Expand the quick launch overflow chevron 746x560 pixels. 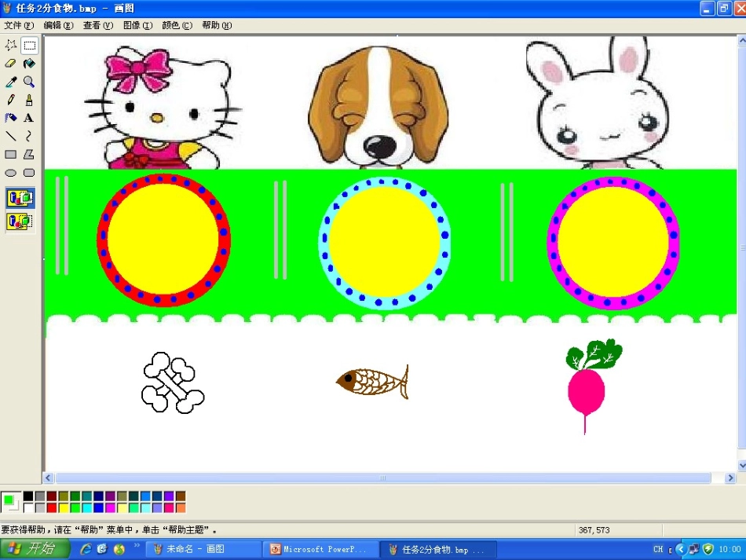[x=137, y=545]
